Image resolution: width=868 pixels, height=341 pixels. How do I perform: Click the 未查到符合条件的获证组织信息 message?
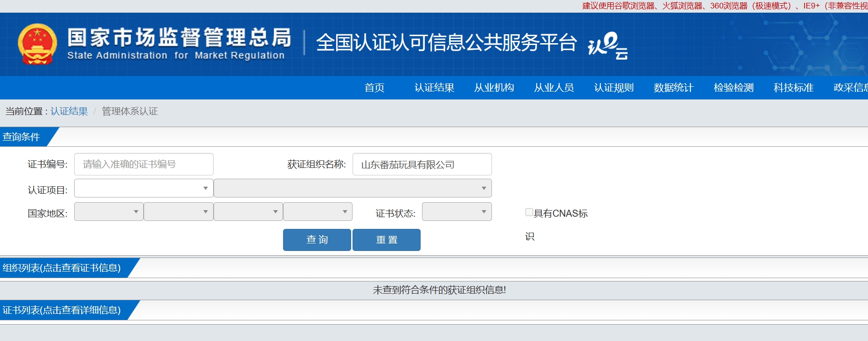click(x=439, y=290)
